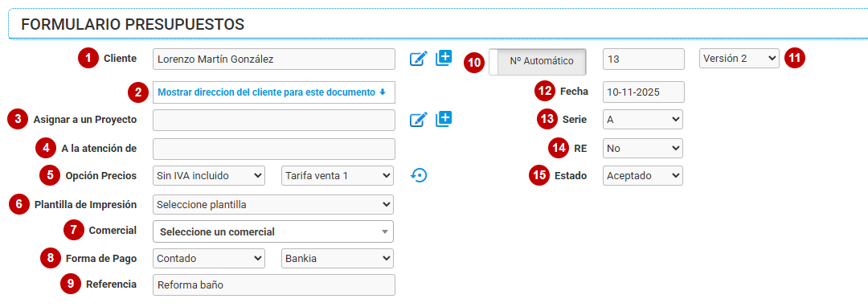Click the Referencia field with Reforma baño

(274, 284)
